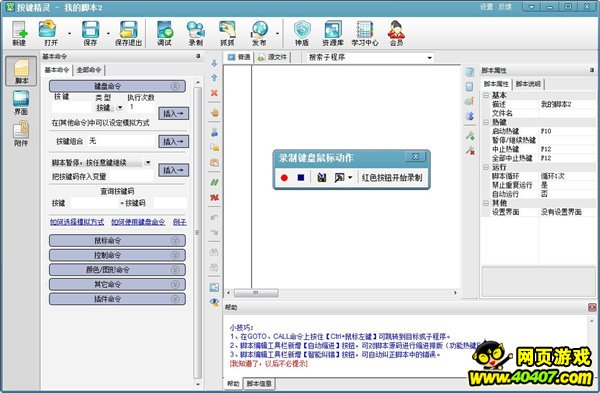600x393 pixels.
Task: Click the hand icon in editor toolbar
Action: tap(214, 113)
